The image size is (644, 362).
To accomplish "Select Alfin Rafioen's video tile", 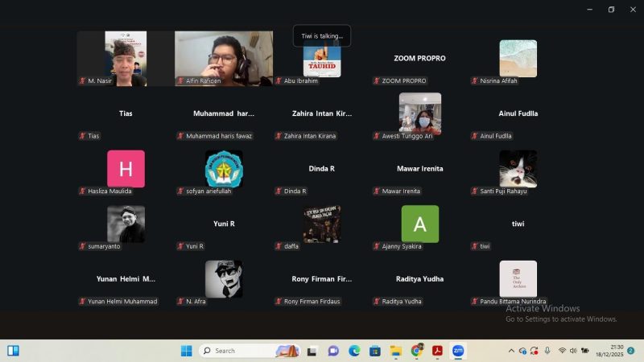I will 224,56.
